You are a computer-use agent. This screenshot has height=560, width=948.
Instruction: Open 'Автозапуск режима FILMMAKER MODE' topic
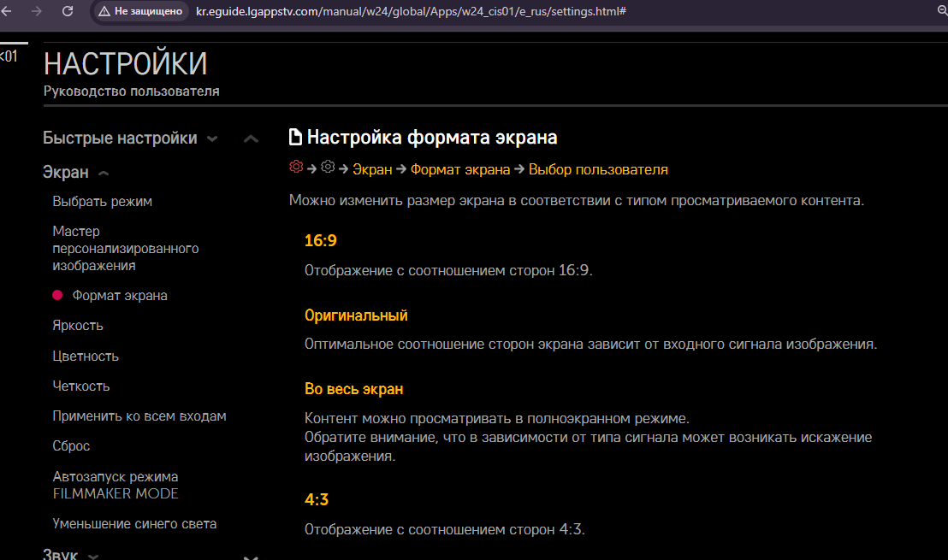[x=116, y=485]
